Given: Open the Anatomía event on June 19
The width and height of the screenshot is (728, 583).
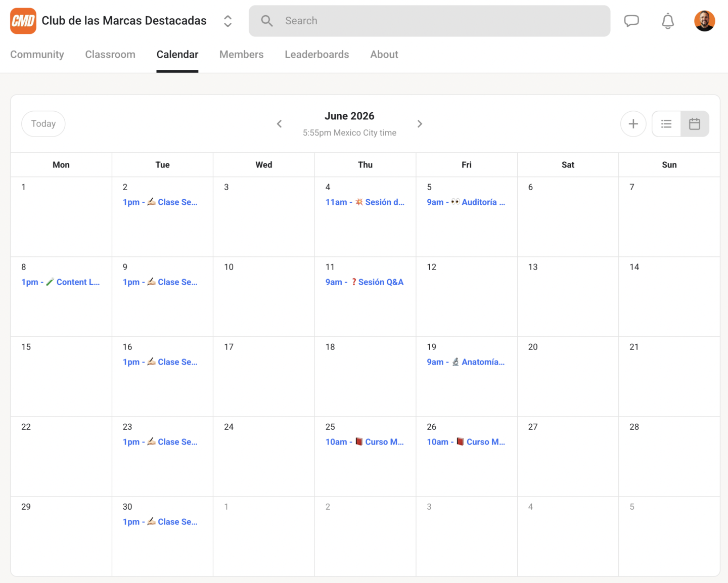Looking at the screenshot, I should click(x=466, y=362).
